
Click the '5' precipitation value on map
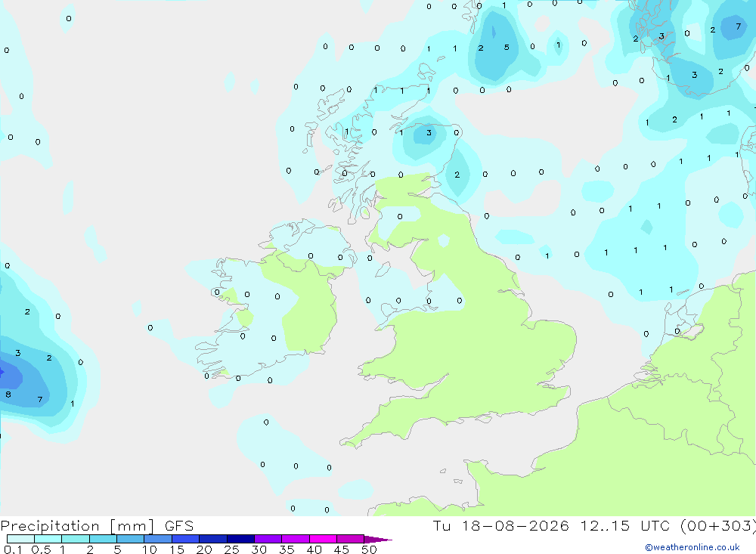(507, 48)
